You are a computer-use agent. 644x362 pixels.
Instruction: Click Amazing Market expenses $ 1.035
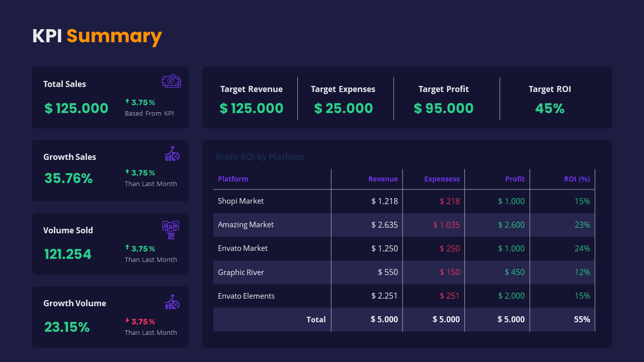pyautogui.click(x=446, y=225)
